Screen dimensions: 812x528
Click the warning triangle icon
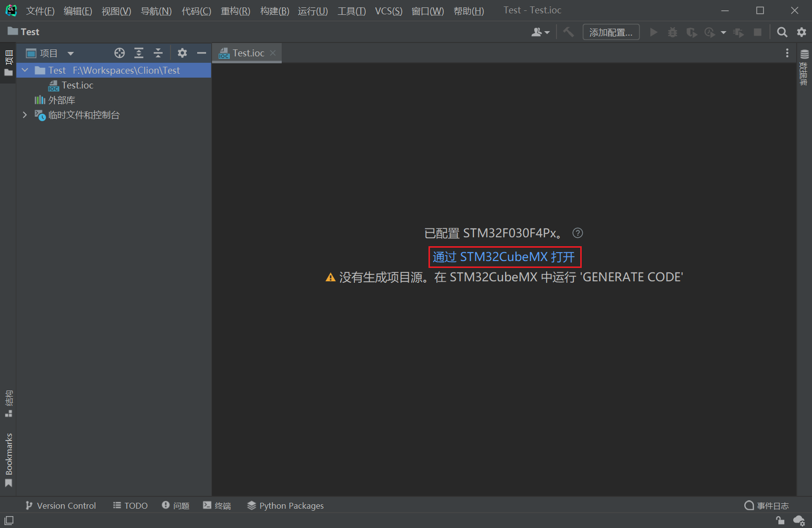(x=331, y=277)
